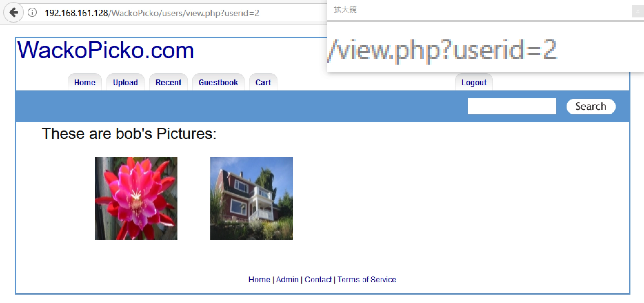Open the Home navigation tab
The height and width of the screenshot is (303, 644).
(x=85, y=82)
